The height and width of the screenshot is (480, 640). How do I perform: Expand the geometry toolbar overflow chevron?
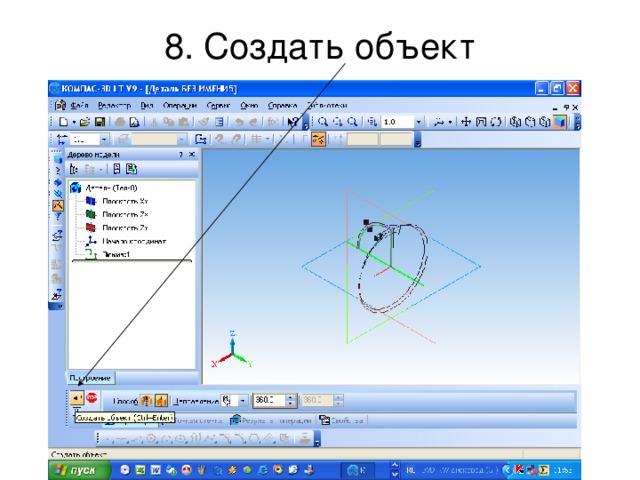(x=317, y=439)
